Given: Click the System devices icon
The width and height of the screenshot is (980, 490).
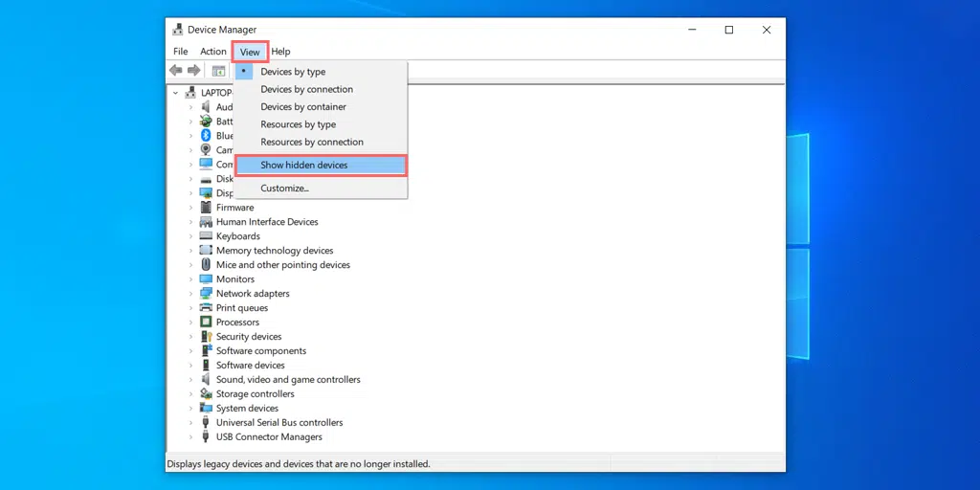Looking at the screenshot, I should 206,408.
